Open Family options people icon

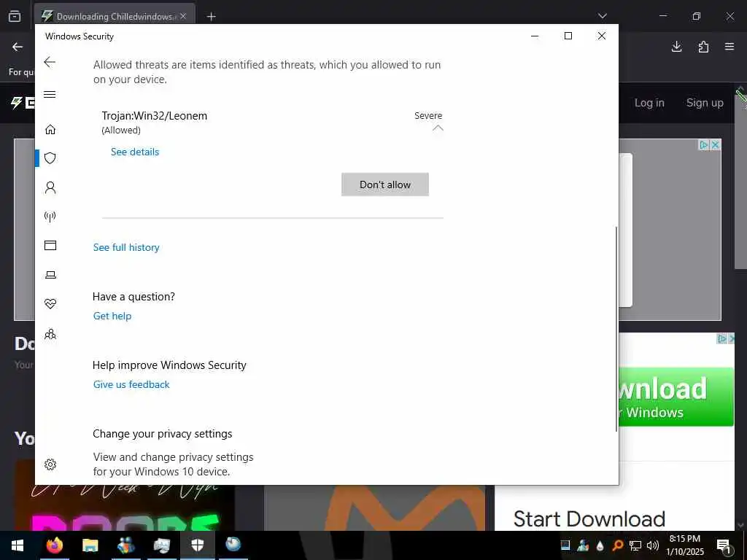tap(50, 334)
